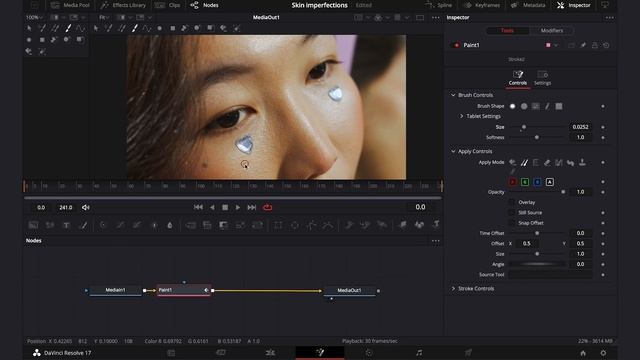This screenshot has width=640, height=360.
Task: Open the Settings tab of Paint1
Action: coord(542,78)
